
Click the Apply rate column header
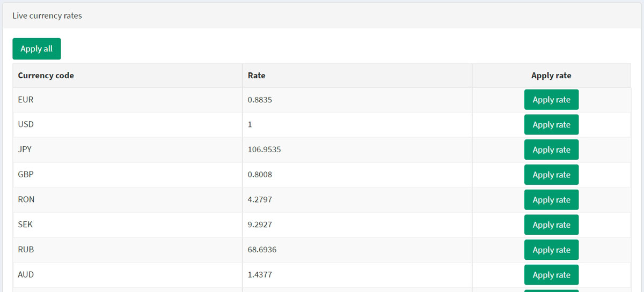pos(551,76)
